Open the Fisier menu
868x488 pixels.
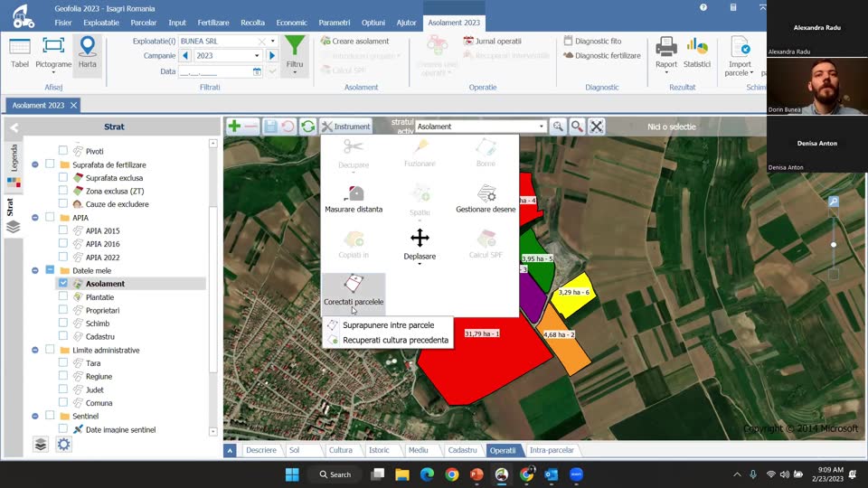coord(63,23)
